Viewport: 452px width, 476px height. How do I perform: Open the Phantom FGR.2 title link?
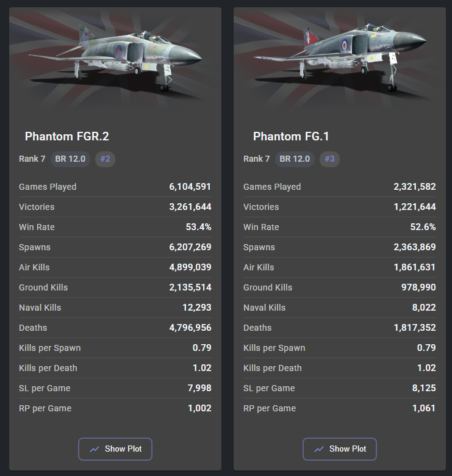(x=67, y=136)
